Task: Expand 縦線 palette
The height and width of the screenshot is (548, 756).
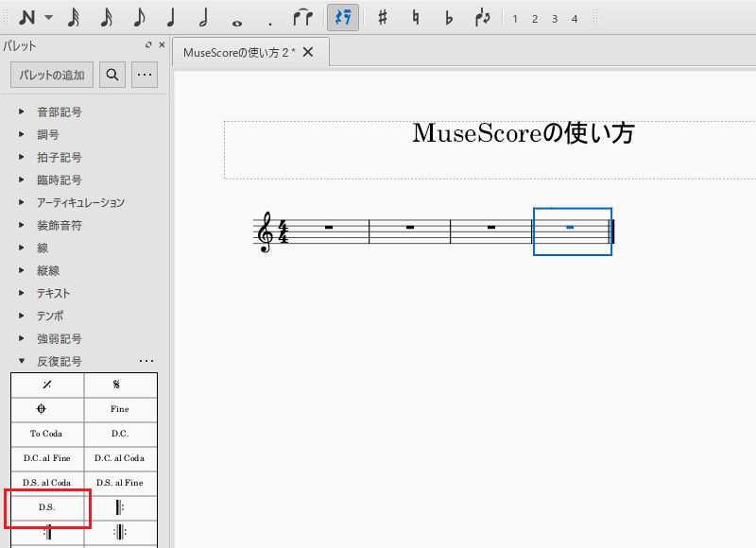Action: (21, 270)
